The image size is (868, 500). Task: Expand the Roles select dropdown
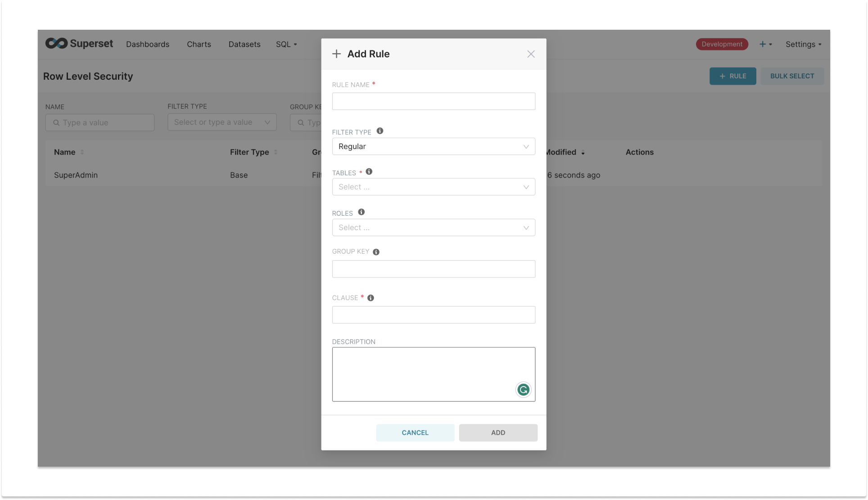coord(433,227)
